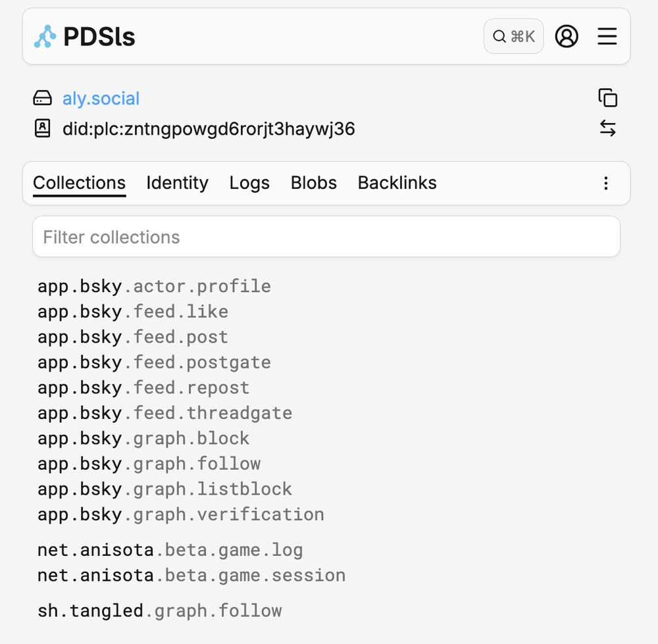Screen dimensions: 658x644
Task: Open the sh.tangled.graph.follow collection
Action: click(159, 610)
